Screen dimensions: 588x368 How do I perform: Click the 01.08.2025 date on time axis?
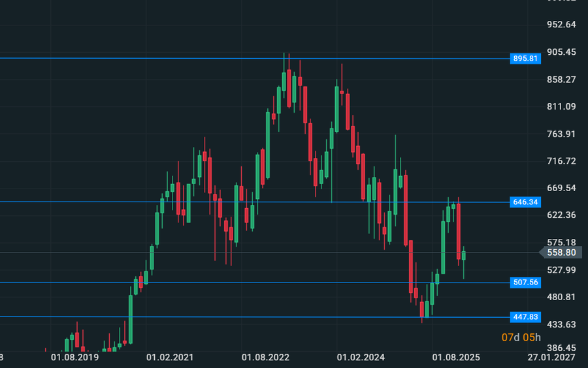coord(456,358)
